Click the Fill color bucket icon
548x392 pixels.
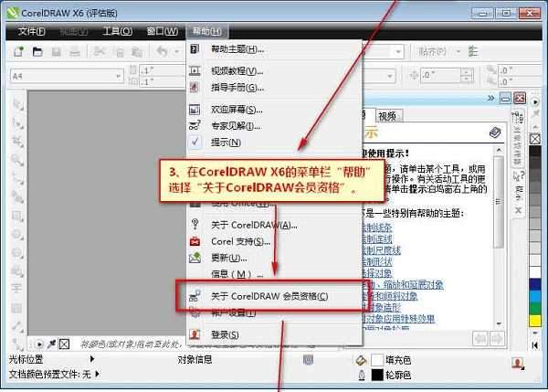[362, 360]
